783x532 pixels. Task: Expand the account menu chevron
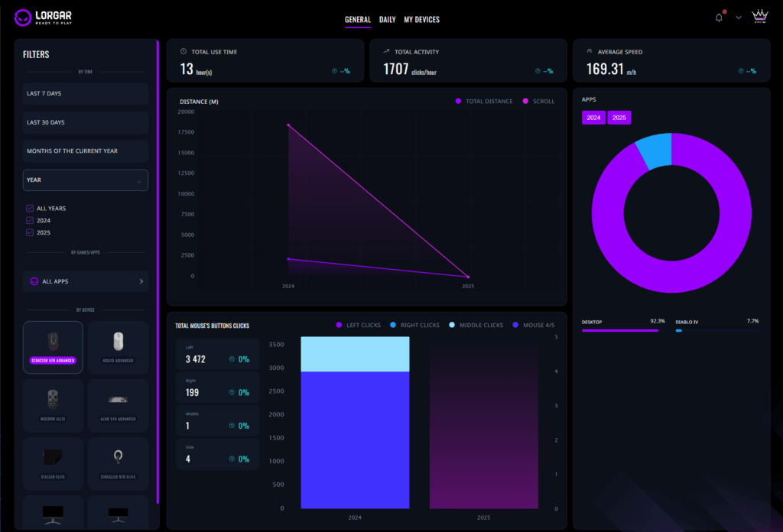tap(739, 18)
